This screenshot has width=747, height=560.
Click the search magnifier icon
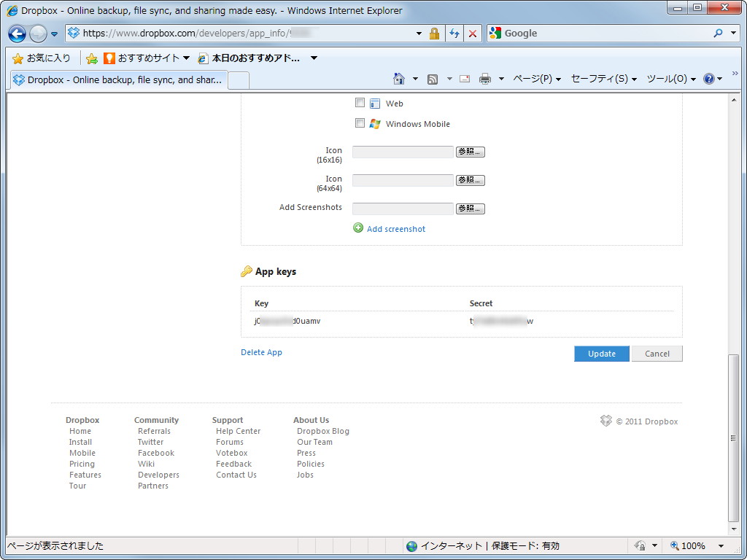click(718, 33)
